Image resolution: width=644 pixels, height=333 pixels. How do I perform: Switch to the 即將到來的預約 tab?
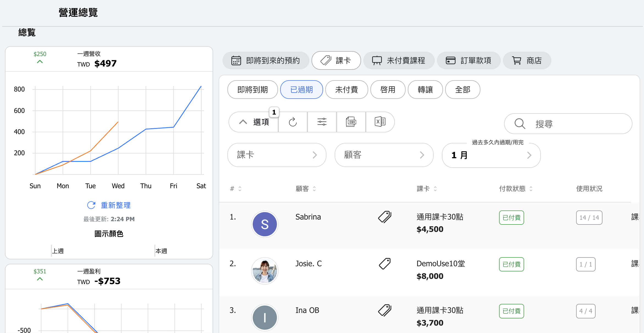[x=266, y=60]
